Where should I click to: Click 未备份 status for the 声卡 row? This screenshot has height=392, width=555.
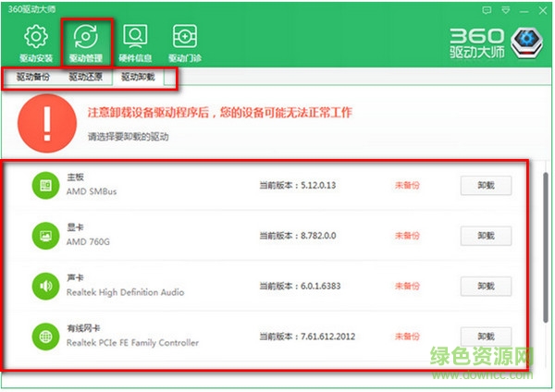(x=407, y=286)
